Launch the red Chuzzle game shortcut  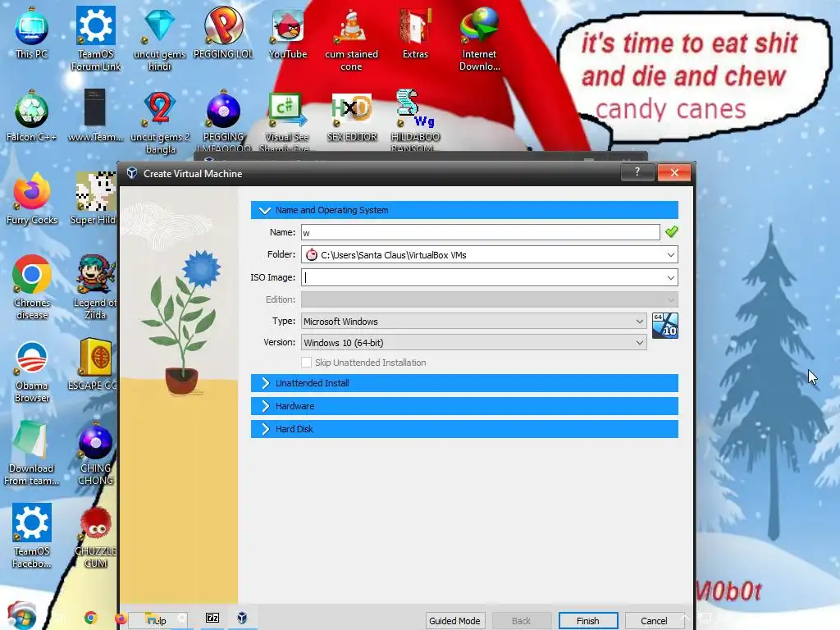coord(95,536)
